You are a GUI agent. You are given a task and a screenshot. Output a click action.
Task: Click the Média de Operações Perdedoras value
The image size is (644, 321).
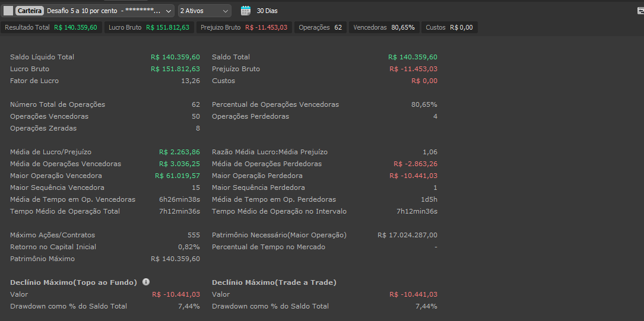tap(415, 164)
